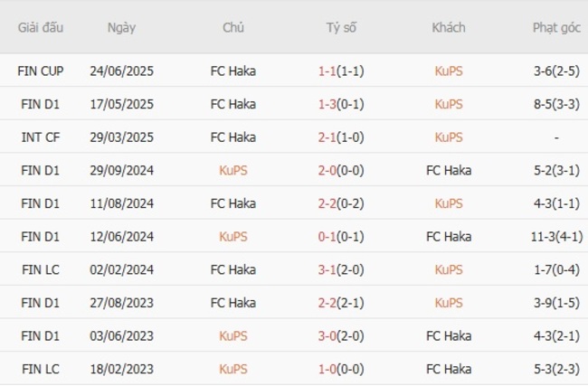588x386 pixels.
Task: Click KuPS away team on 27/08/2023
Action: pos(448,303)
